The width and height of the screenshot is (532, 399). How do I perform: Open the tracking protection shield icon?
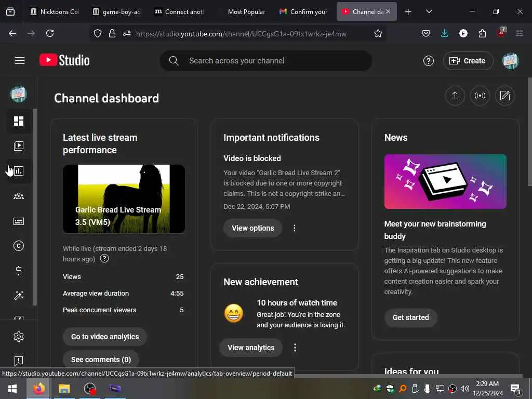(x=98, y=33)
